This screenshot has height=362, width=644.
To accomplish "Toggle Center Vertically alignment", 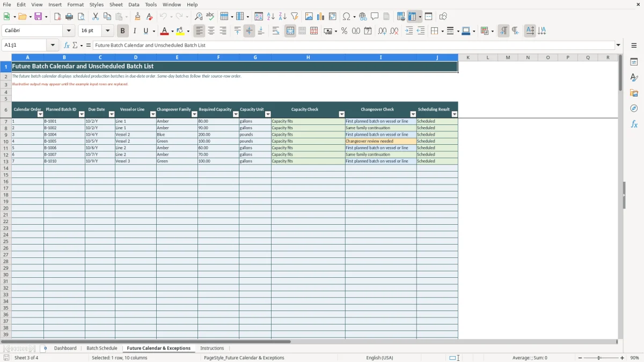I will pos(249,31).
